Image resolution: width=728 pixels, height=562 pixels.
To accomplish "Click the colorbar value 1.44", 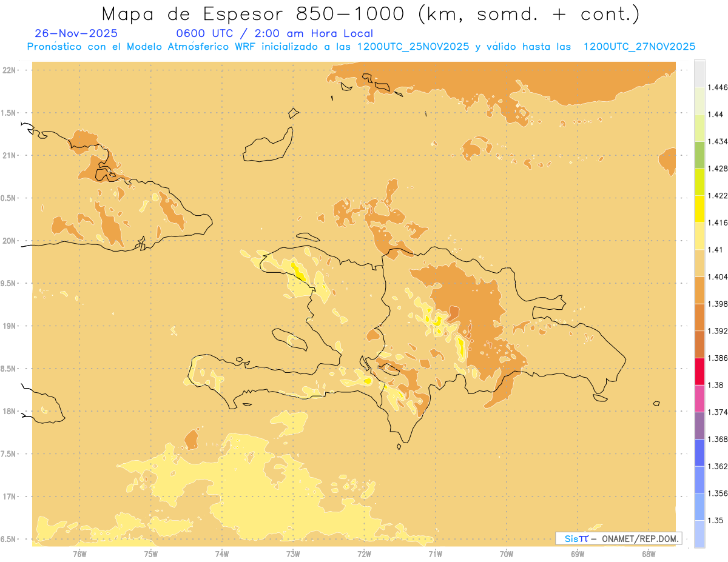I will 716,115.
